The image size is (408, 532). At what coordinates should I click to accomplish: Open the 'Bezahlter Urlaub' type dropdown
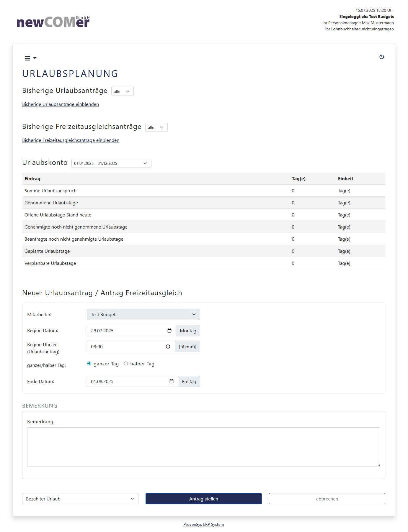point(80,499)
